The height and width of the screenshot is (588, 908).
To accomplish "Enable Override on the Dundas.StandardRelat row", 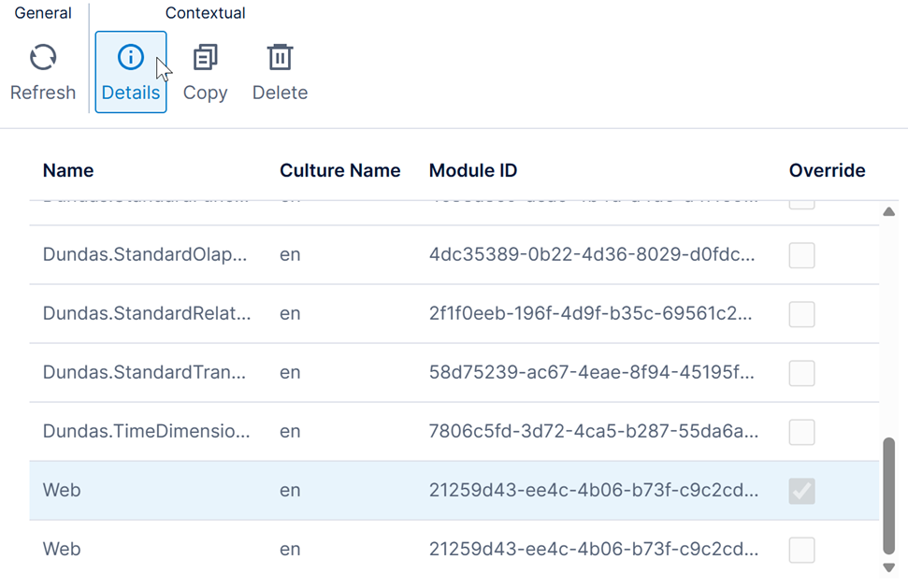I will coord(800,314).
